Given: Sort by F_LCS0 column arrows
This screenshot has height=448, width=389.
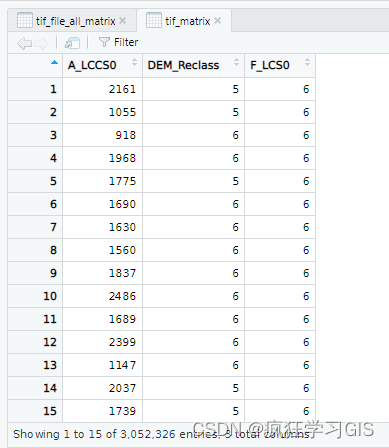Looking at the screenshot, I should 307,62.
